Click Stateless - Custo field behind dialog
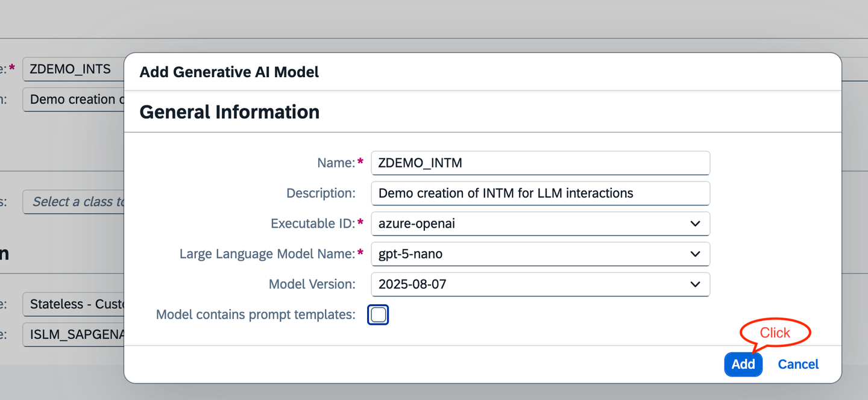Screen dimensions: 868x400 (x=74, y=304)
